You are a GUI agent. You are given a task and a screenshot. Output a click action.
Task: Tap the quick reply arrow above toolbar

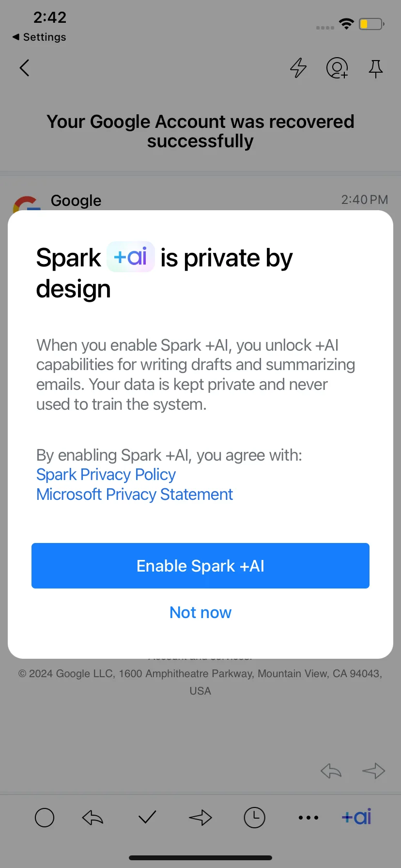tap(331, 771)
